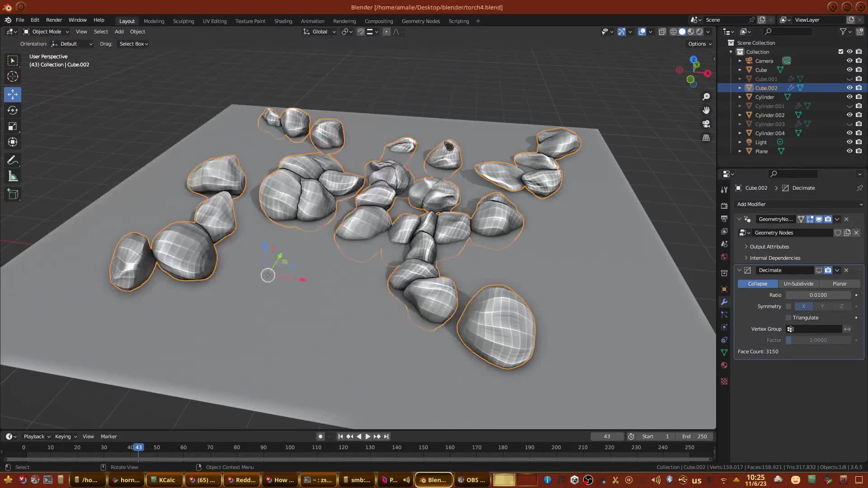Switch to the Sculpting workspace tab
This screenshot has width=868, height=488.
click(x=183, y=21)
